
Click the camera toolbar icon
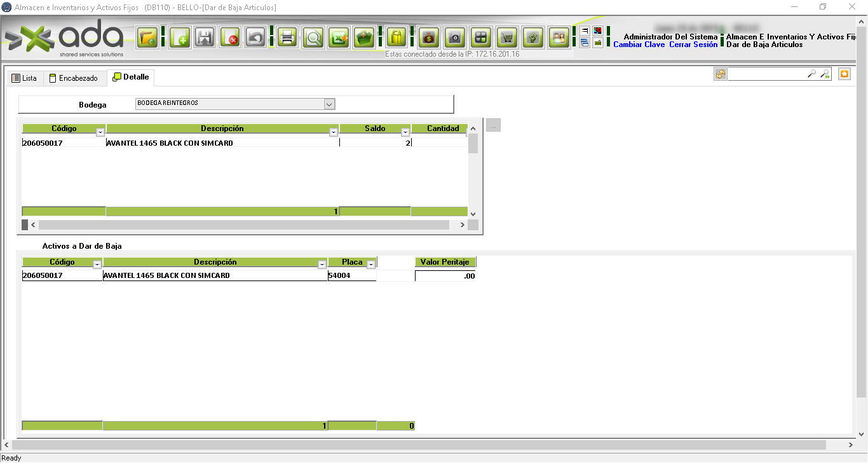[454, 38]
